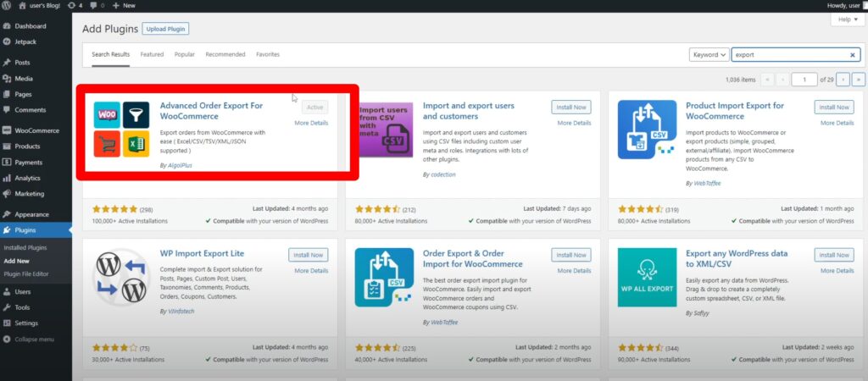The image size is (868, 381).
Task: Switch to Search Results tab
Action: click(x=111, y=55)
